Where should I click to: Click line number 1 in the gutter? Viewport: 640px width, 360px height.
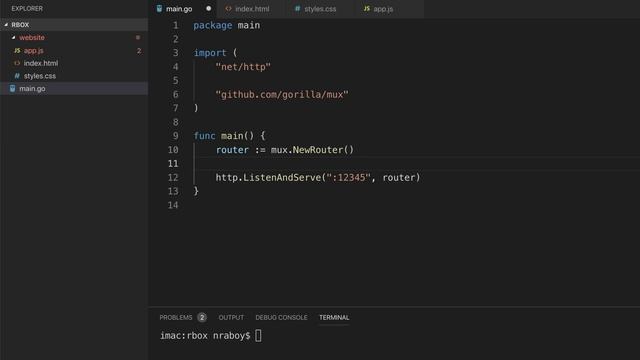(176, 25)
